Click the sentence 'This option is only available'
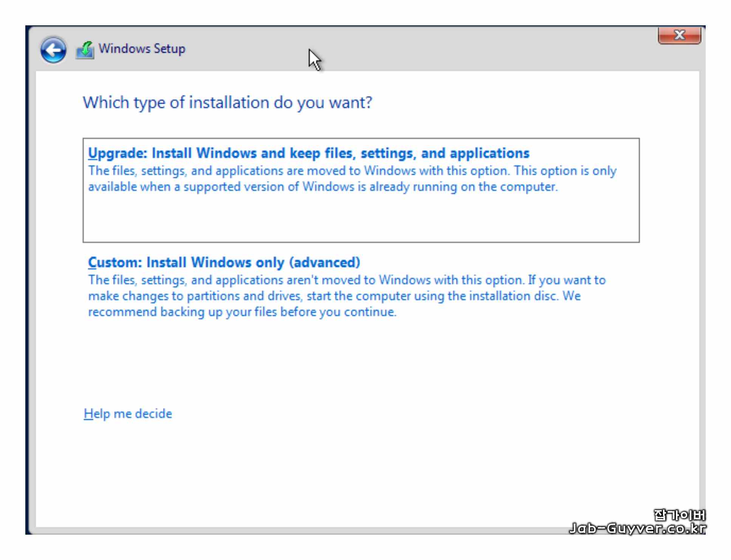This screenshot has height=560, width=731. [565, 171]
